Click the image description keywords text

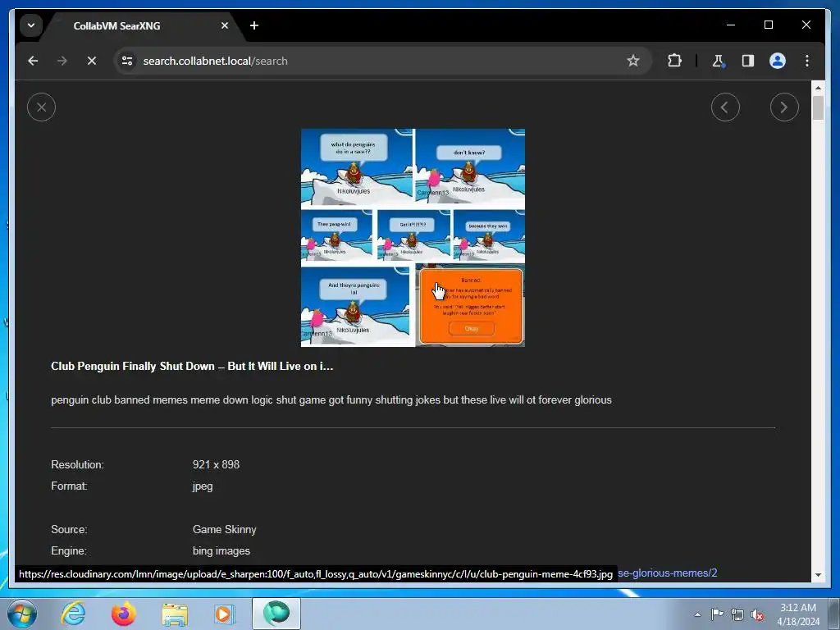click(331, 400)
